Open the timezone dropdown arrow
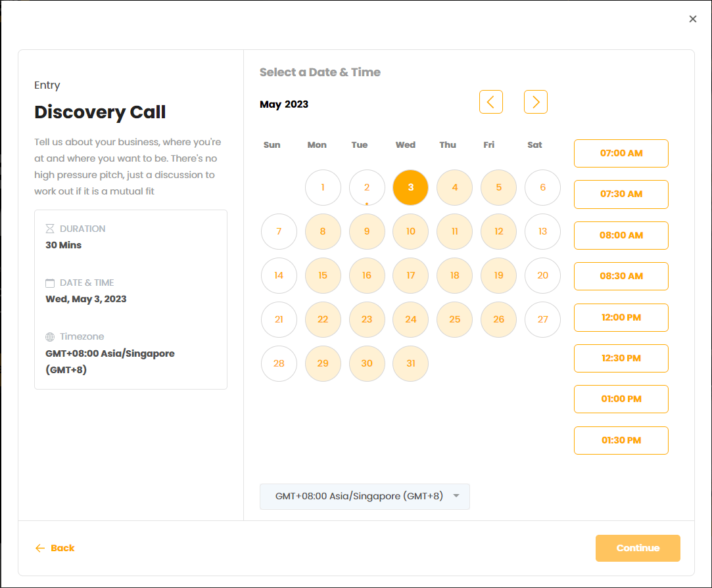Viewport: 712px width, 588px height. [x=456, y=496]
